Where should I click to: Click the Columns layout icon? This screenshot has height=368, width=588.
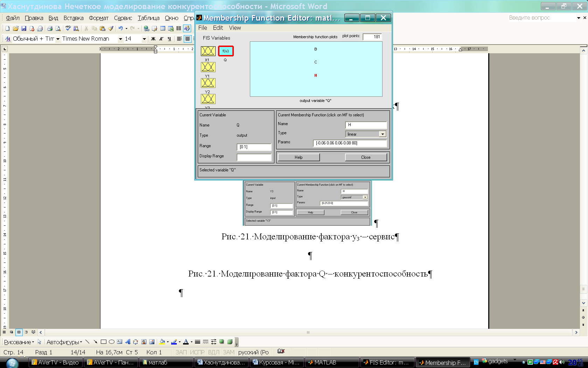(x=179, y=28)
